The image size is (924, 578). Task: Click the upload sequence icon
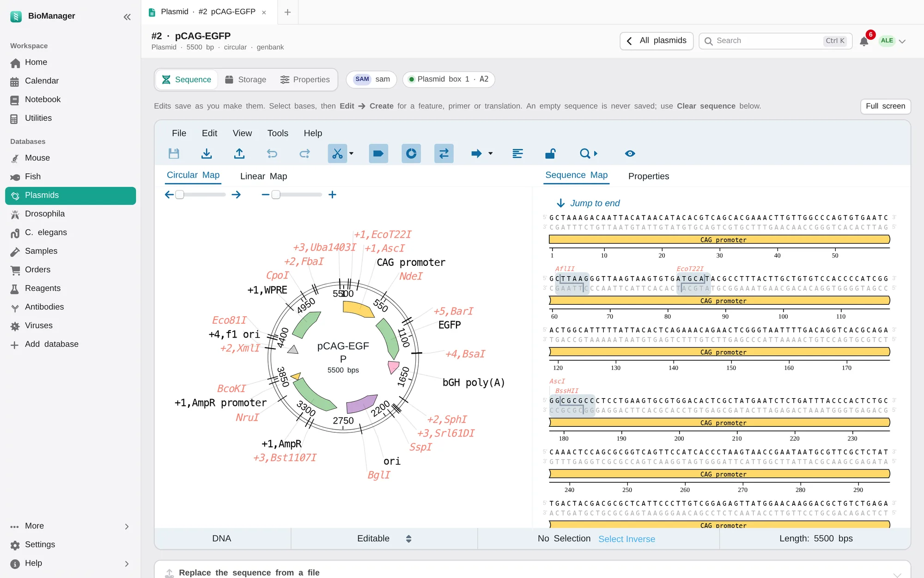239,154
